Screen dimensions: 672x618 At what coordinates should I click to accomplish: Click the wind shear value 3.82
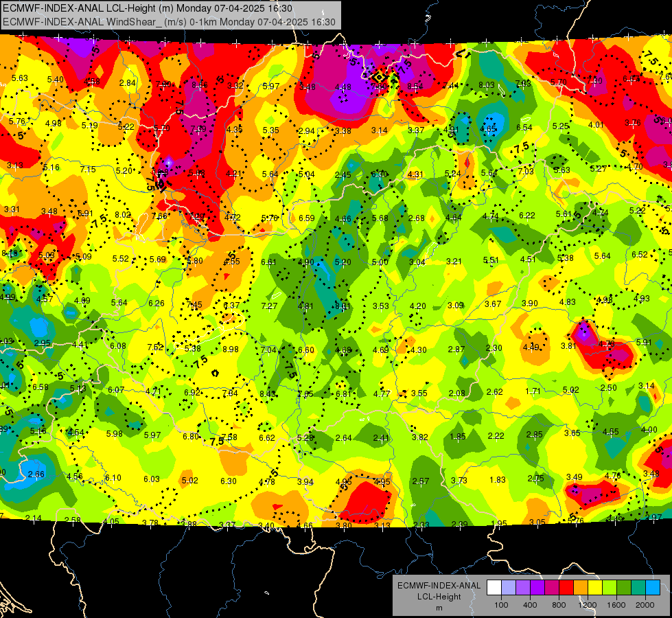419,437
